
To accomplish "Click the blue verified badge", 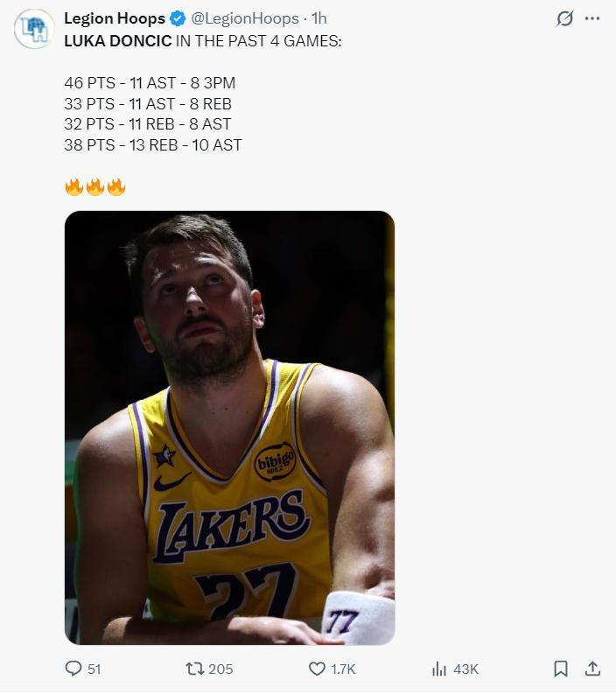I will point(177,18).
